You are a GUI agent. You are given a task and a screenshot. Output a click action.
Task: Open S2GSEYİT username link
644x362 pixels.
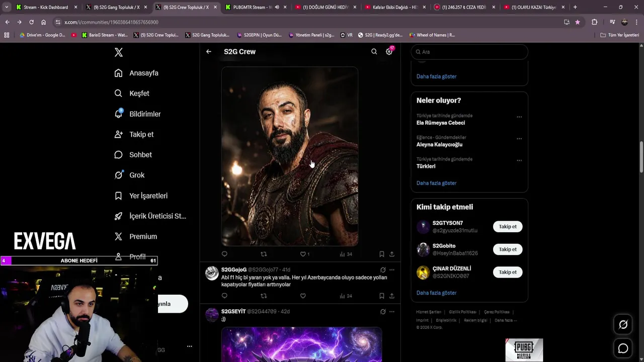pyautogui.click(x=233, y=311)
